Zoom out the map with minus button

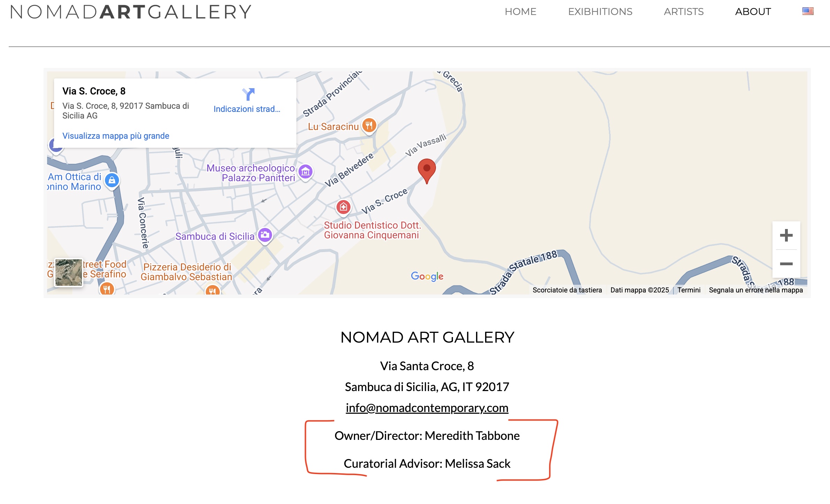pyautogui.click(x=786, y=264)
